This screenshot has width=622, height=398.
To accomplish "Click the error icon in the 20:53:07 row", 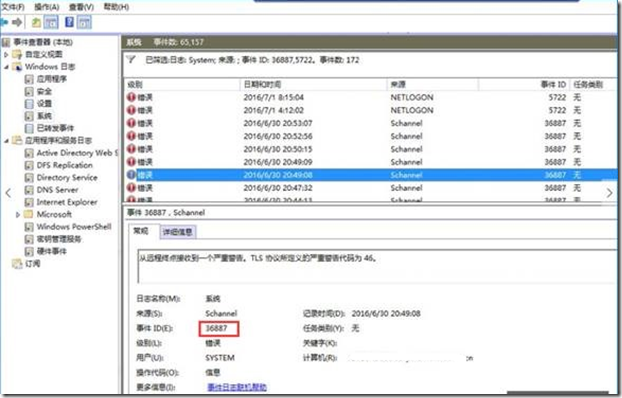I will click(131, 123).
